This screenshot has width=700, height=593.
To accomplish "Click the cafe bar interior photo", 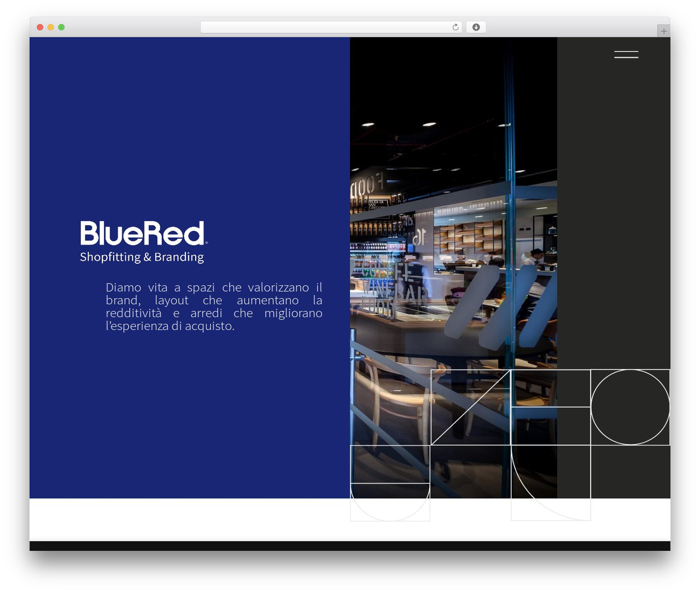I will 453,268.
